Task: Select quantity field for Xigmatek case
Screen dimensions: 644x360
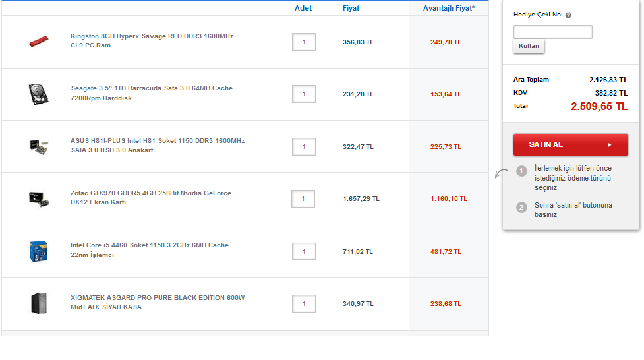Action: (304, 304)
